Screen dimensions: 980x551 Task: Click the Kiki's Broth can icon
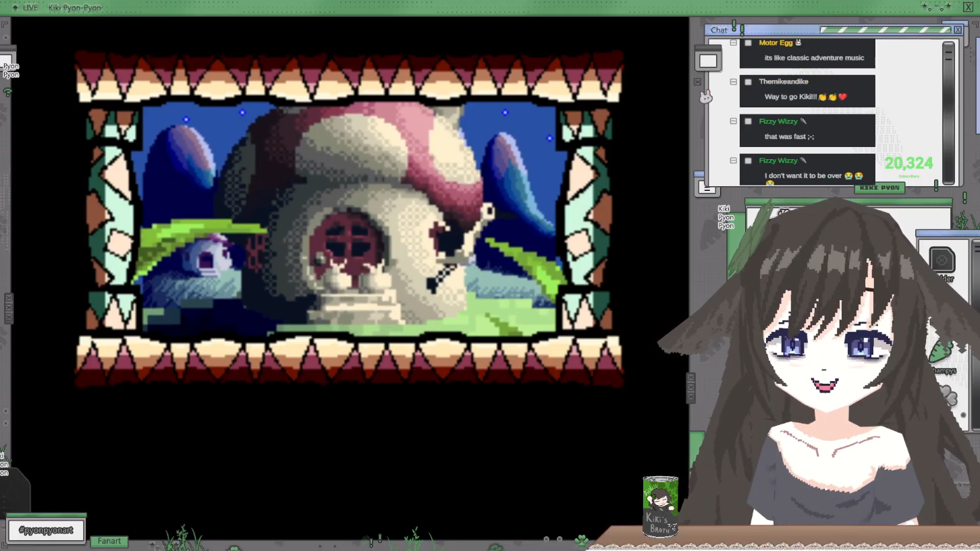(660, 506)
